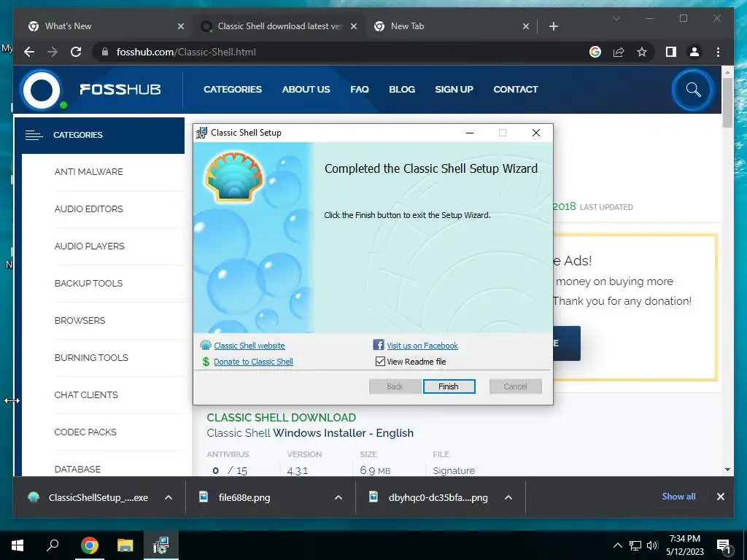Click the Finish button in Setup Wizard

449,386
